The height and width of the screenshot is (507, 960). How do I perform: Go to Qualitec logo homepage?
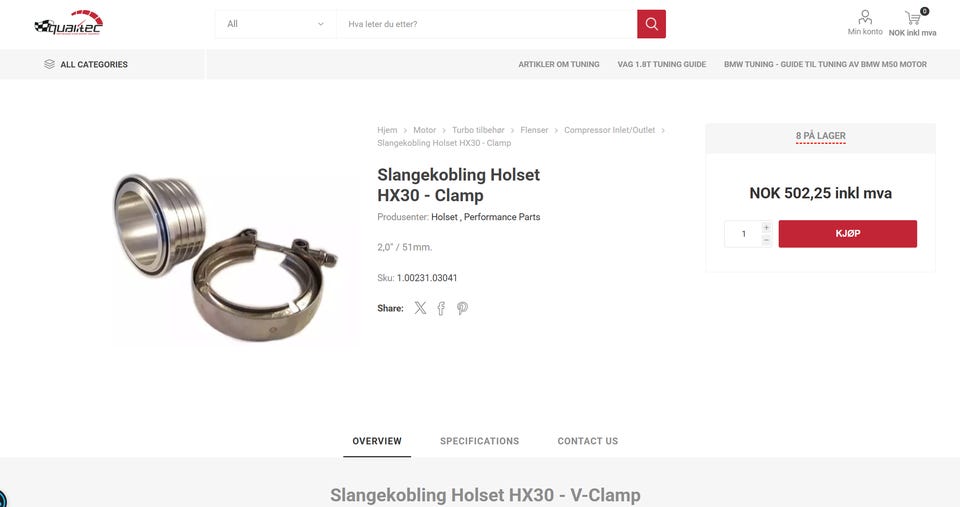(x=69, y=23)
